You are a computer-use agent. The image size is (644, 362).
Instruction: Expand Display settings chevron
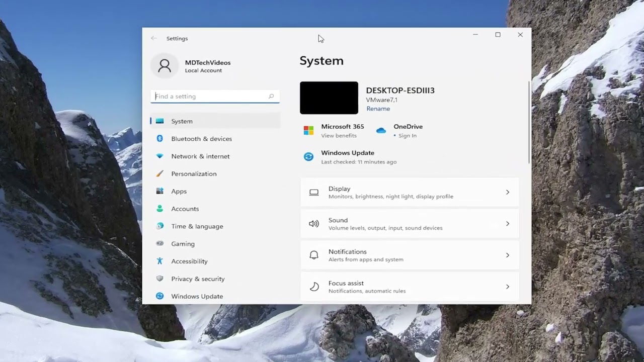pos(507,192)
